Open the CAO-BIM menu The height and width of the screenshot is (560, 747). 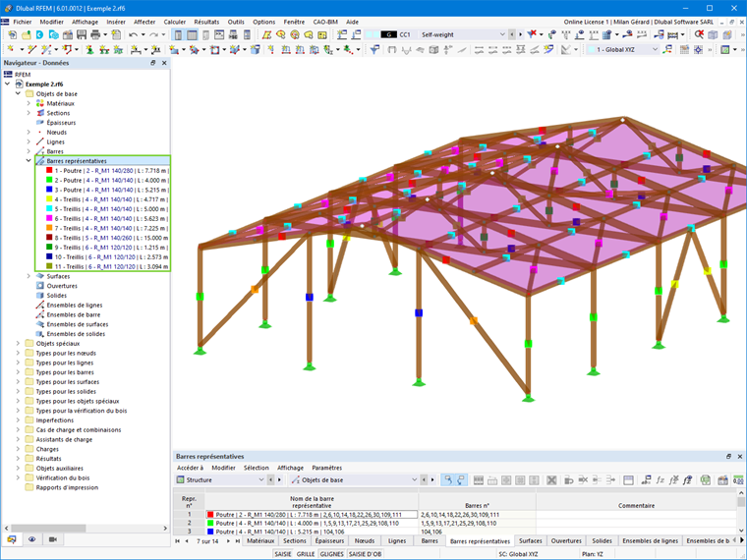coord(325,22)
